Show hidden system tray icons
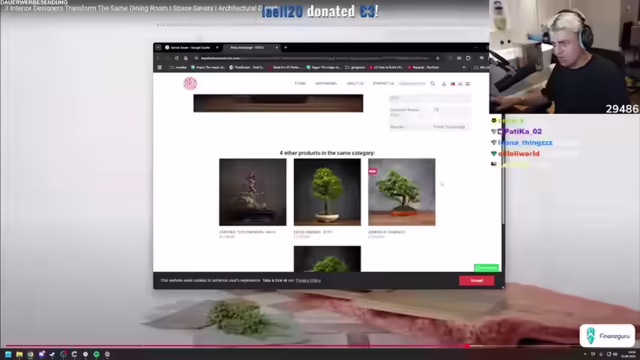The width and height of the screenshot is (640, 360). (584, 354)
